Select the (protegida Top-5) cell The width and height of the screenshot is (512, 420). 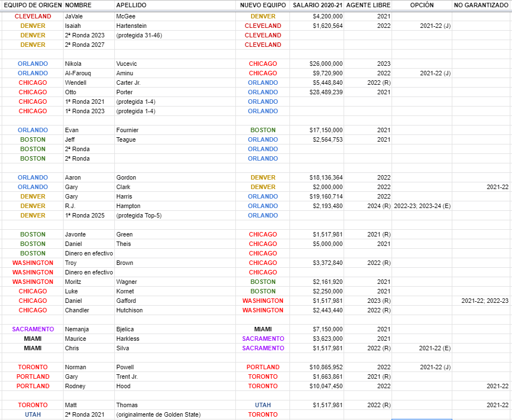tap(175, 215)
